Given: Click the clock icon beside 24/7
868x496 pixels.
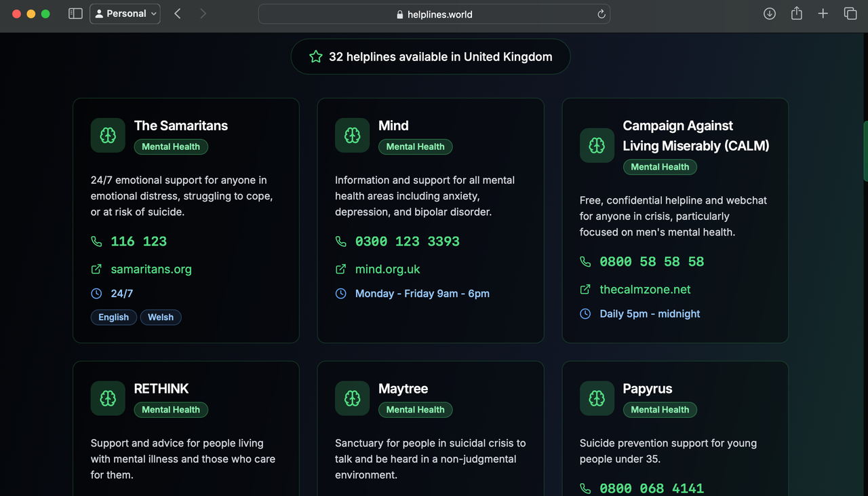Looking at the screenshot, I should pyautogui.click(x=96, y=294).
